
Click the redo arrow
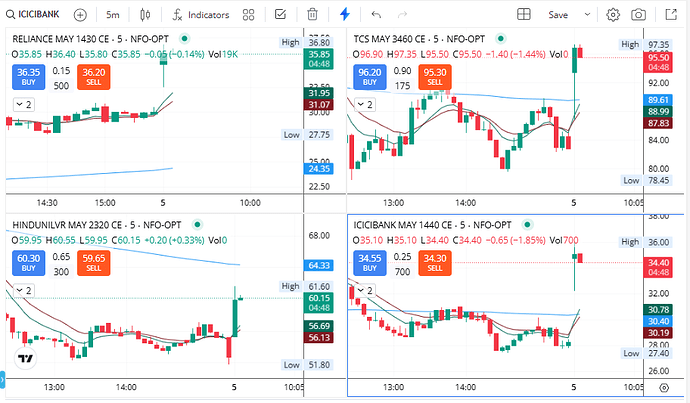405,15
